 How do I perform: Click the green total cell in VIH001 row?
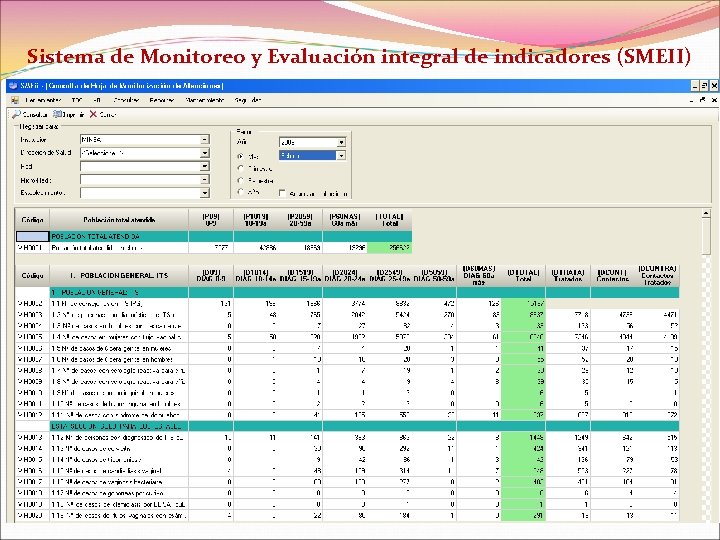389,248
